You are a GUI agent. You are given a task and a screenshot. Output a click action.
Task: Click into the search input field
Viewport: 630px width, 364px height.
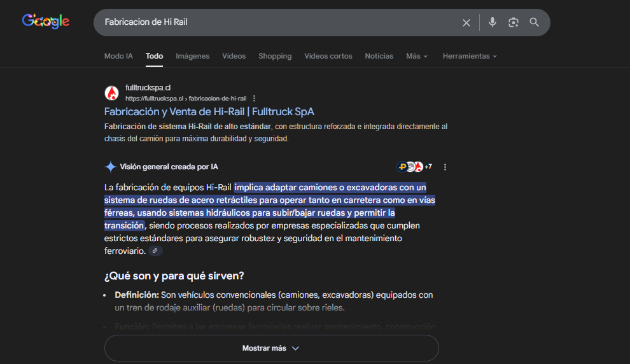tap(274, 22)
